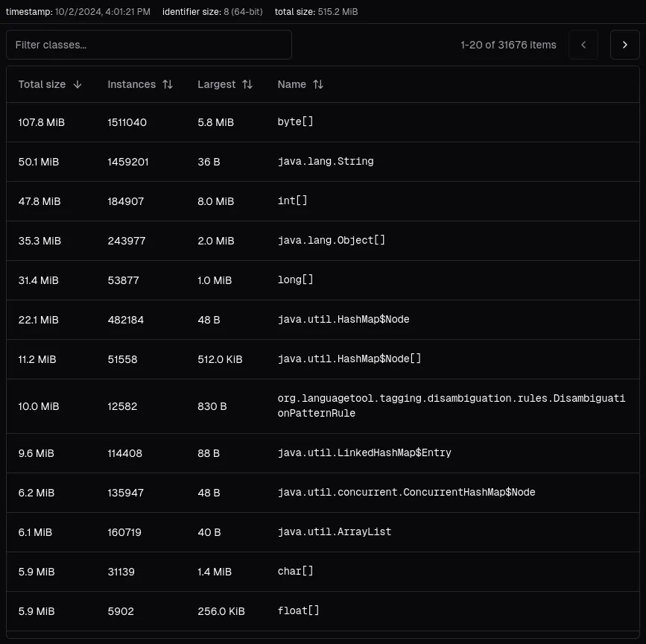Click the Name column sort icon
Screen dimensions: 646x644
tap(318, 85)
